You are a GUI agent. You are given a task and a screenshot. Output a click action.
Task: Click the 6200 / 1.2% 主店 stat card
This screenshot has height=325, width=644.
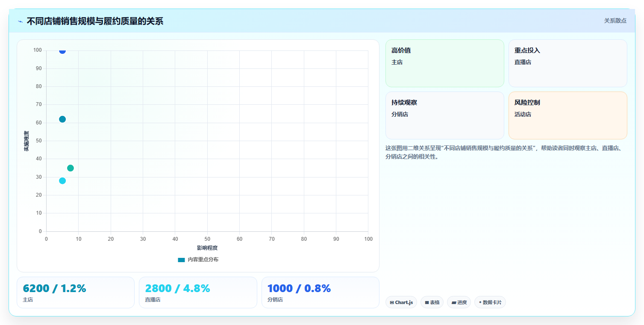pos(76,292)
